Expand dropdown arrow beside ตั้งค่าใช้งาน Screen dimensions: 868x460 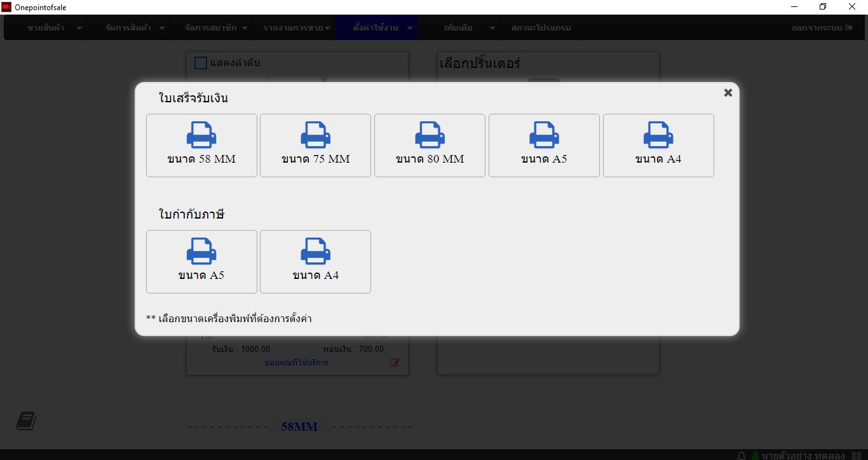click(x=410, y=29)
